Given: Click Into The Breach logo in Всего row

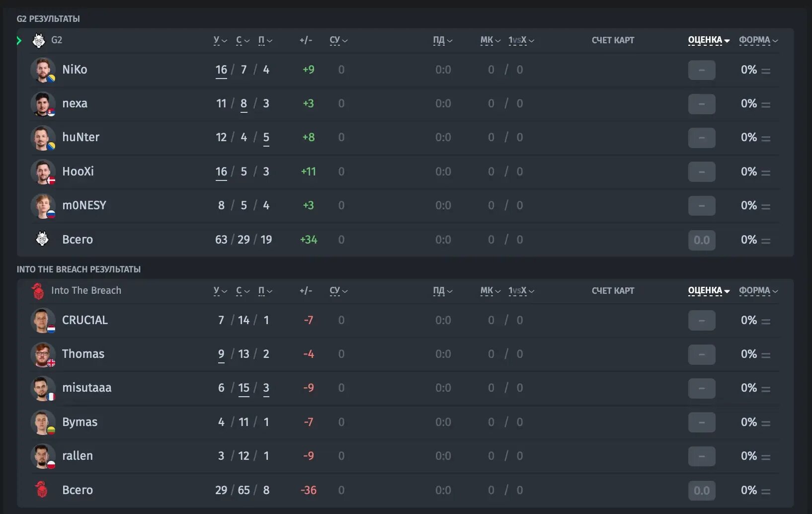Looking at the screenshot, I should [42, 490].
